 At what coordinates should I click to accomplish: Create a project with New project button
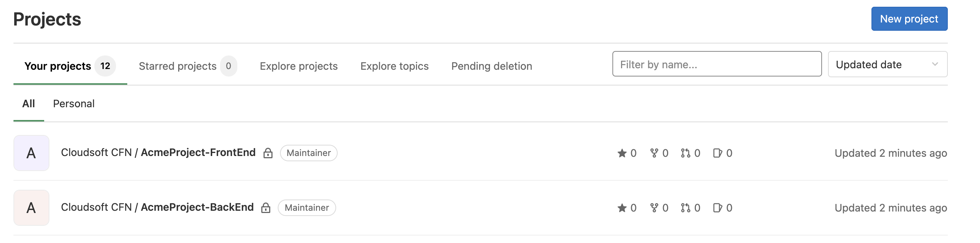(909, 19)
